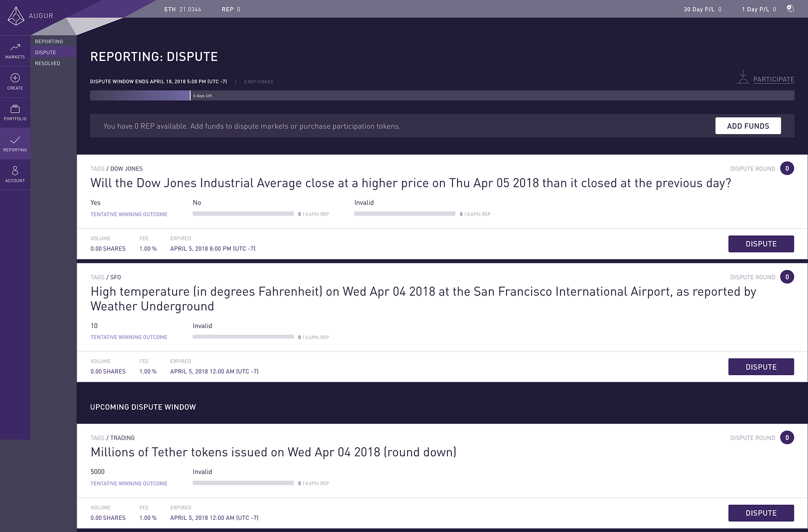Viewport: 808px width, 532px height.
Task: Dispute the San Francisco temperature market
Action: (761, 367)
